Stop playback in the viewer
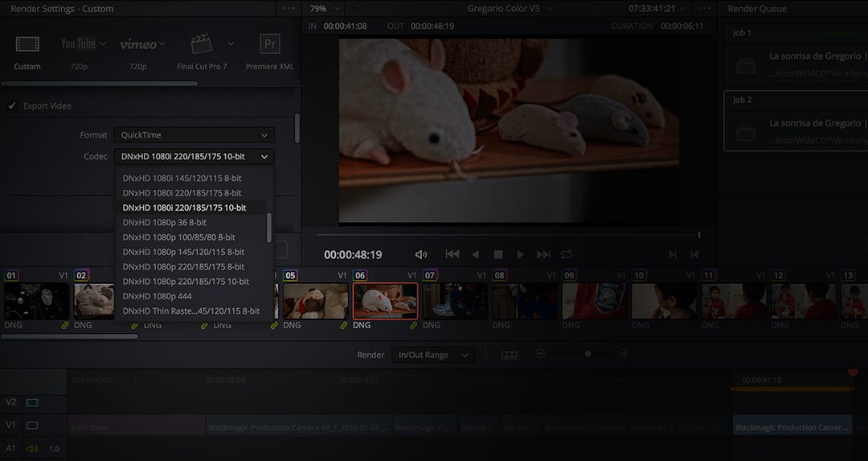 498,254
